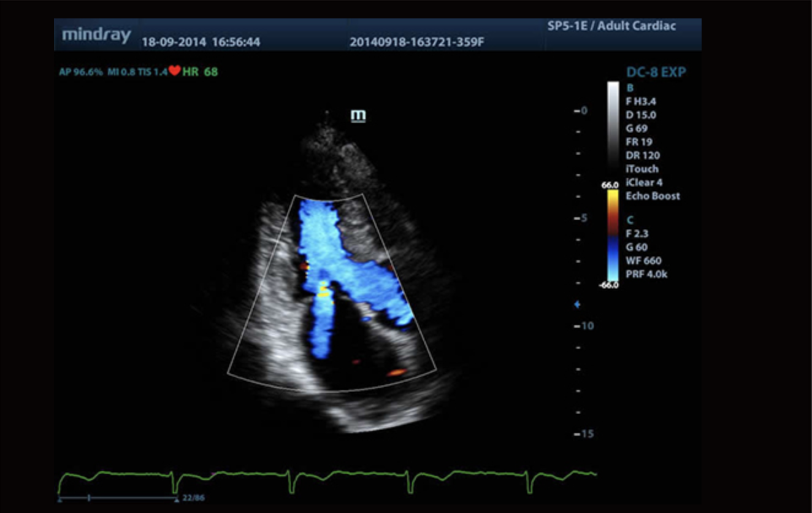
Task: Click the blue focus position marker on depth scale
Action: pyautogui.click(x=576, y=304)
